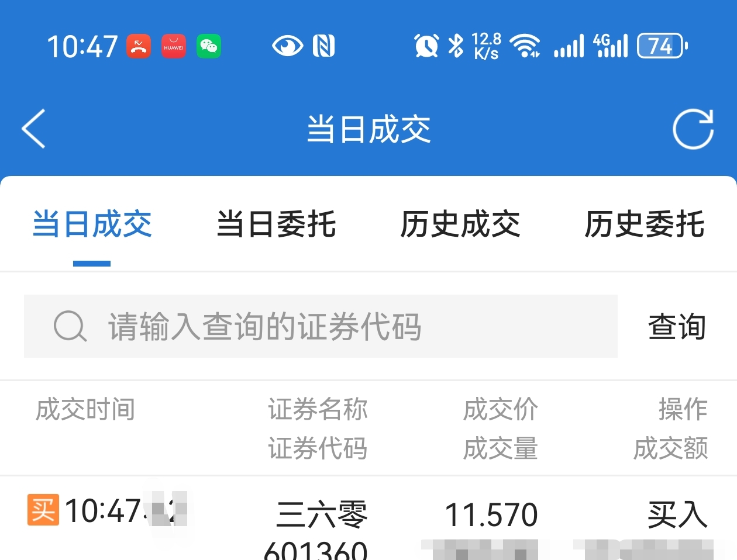Tap the refresh icon in the header
Viewport: 737px width, 560px height.
click(693, 129)
